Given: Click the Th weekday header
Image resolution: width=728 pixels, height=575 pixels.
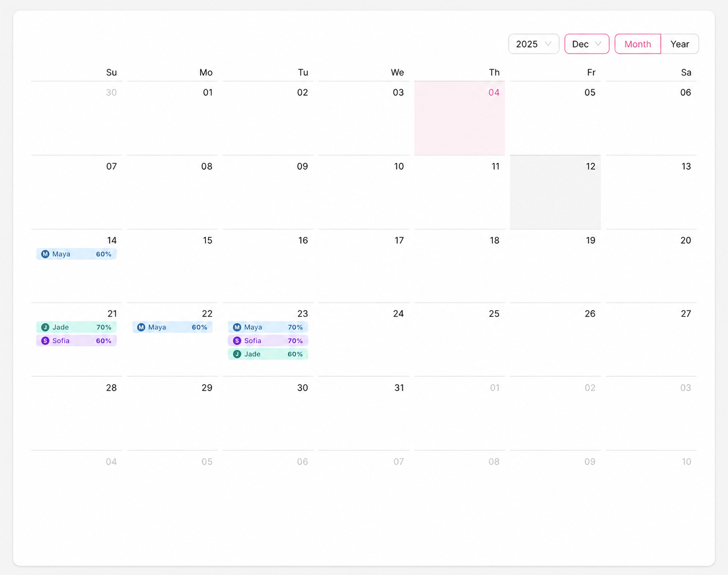Looking at the screenshot, I should [494, 72].
